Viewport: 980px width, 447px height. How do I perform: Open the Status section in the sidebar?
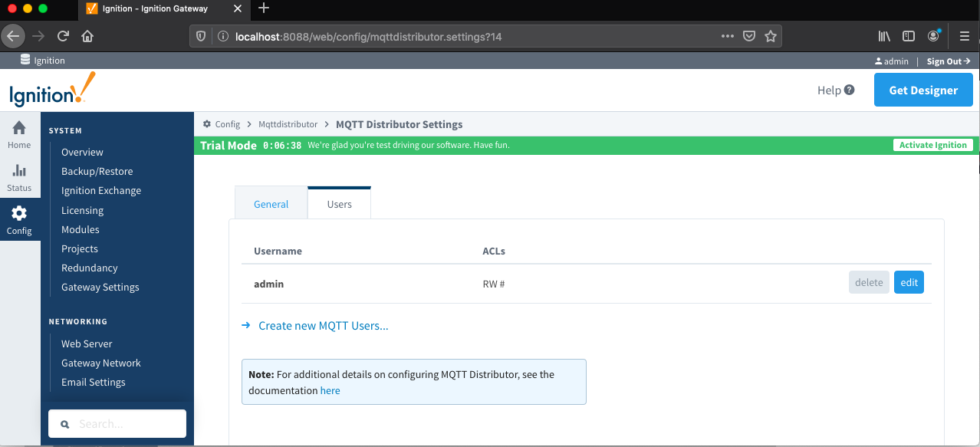(x=19, y=177)
